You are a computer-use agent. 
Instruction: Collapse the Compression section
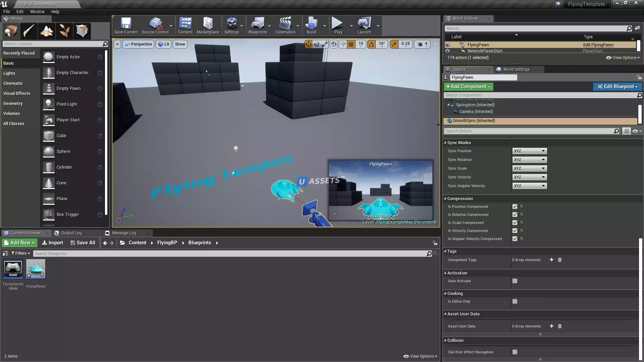pyautogui.click(x=445, y=198)
